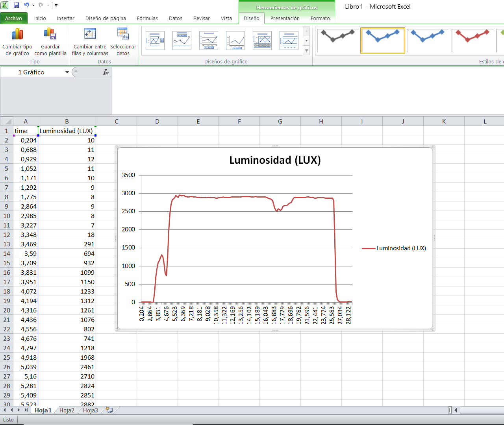Expand the Name Box dropdown arrow
The height and width of the screenshot is (425, 504).
coord(67,72)
